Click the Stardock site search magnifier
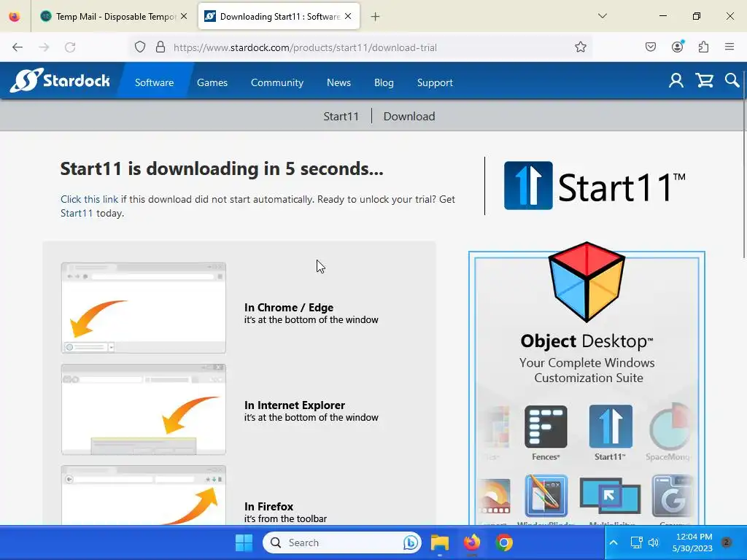The height and width of the screenshot is (560, 747). coord(732,80)
